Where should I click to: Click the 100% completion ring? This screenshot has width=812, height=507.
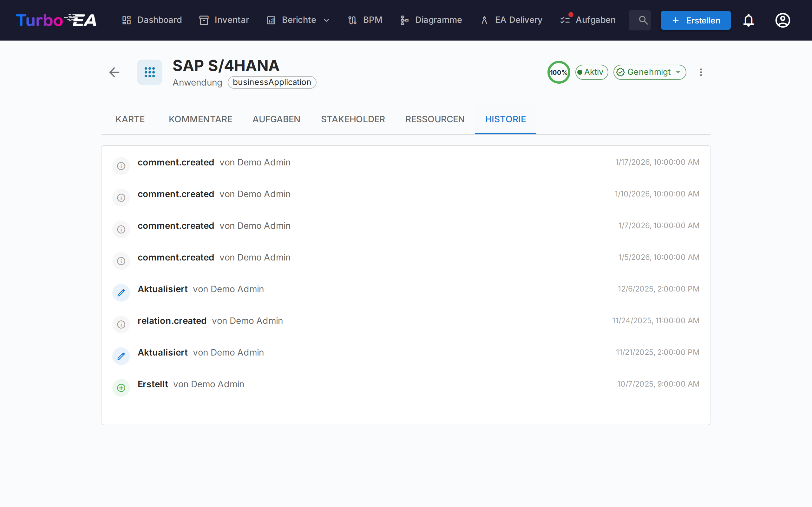coord(558,72)
